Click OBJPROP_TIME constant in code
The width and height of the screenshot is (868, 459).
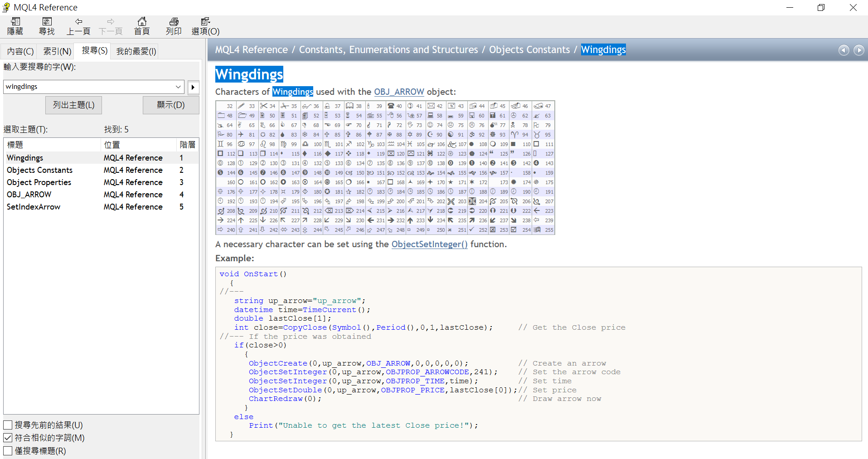point(415,381)
